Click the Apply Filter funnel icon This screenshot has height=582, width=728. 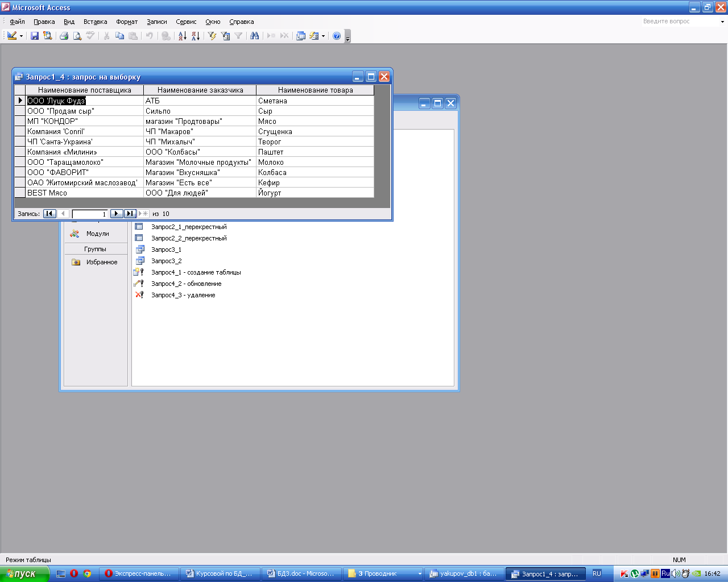(x=238, y=36)
